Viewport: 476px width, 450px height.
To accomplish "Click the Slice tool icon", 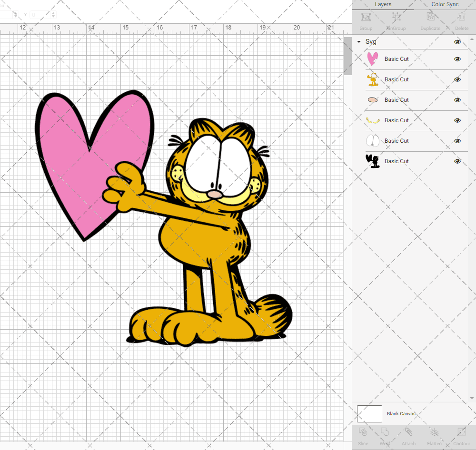I will pyautogui.click(x=363, y=432).
